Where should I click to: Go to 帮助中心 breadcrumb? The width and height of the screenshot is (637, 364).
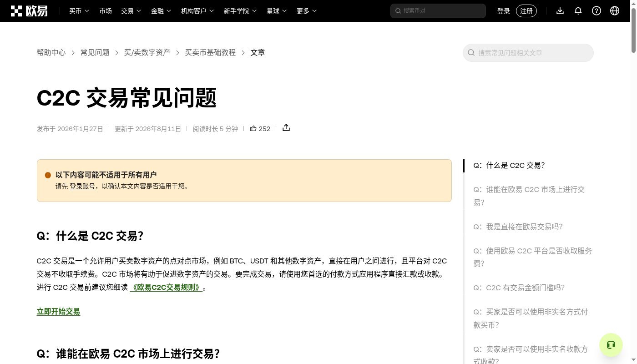coord(51,53)
